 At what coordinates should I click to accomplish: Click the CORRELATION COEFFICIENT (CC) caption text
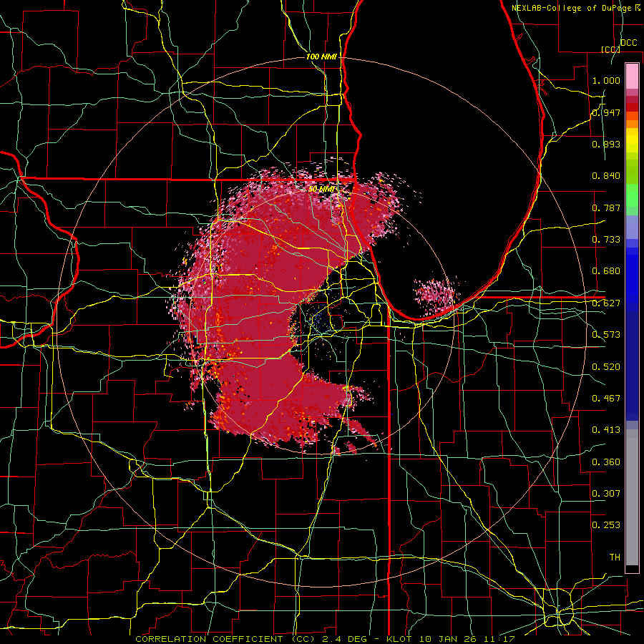(x=225, y=639)
